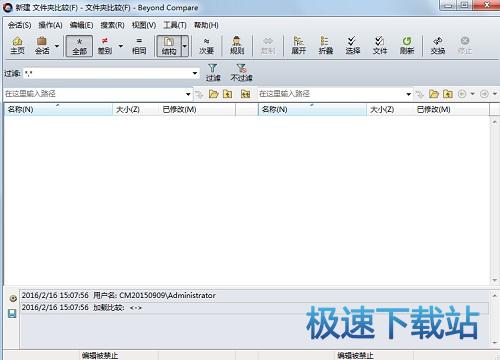Viewport: 500px width, 360px height.
Task: Open the 视图(V) menu
Action: click(144, 25)
